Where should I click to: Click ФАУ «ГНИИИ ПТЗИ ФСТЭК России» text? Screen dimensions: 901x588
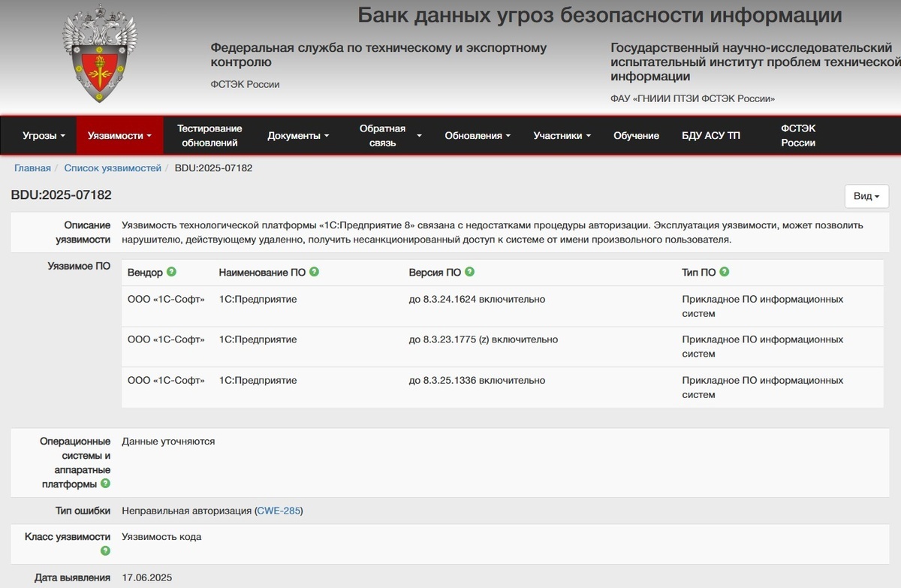pos(692,98)
